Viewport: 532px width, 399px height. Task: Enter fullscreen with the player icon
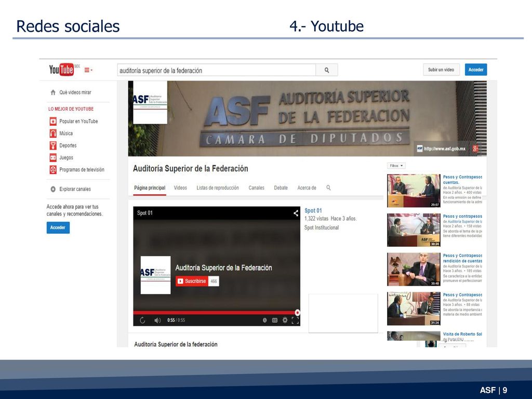click(295, 320)
